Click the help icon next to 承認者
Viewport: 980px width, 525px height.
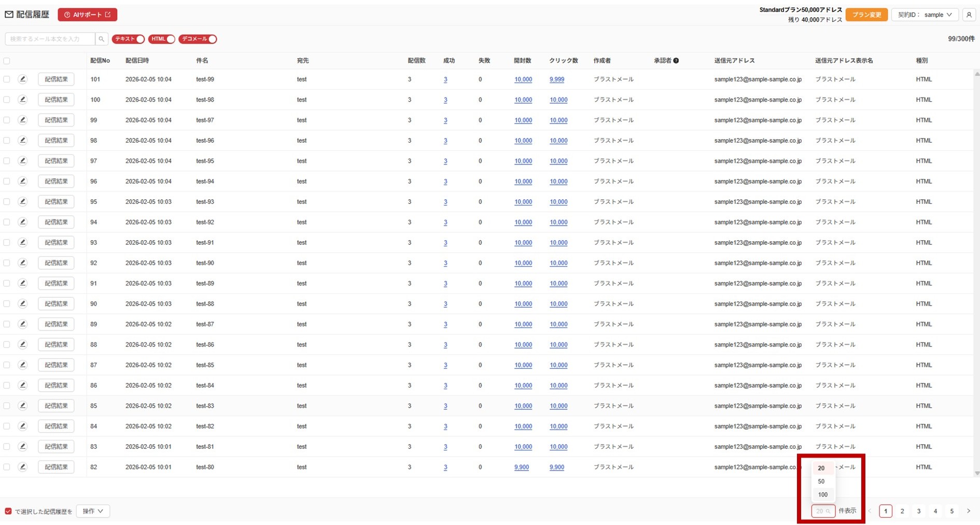pos(676,61)
